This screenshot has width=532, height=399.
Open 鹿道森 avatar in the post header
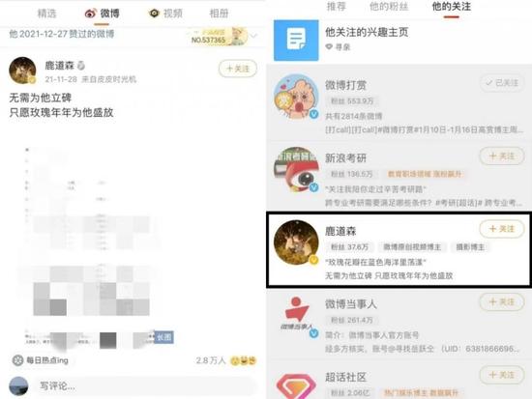click(x=22, y=71)
